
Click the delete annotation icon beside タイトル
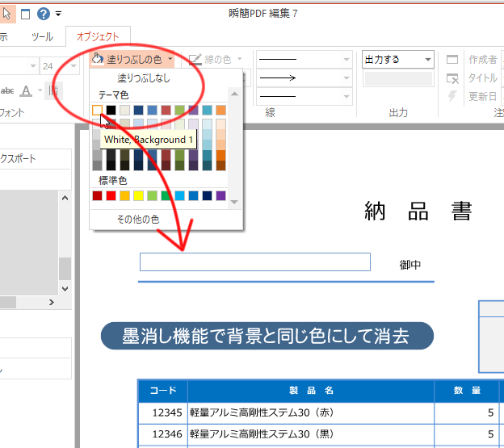452,78
